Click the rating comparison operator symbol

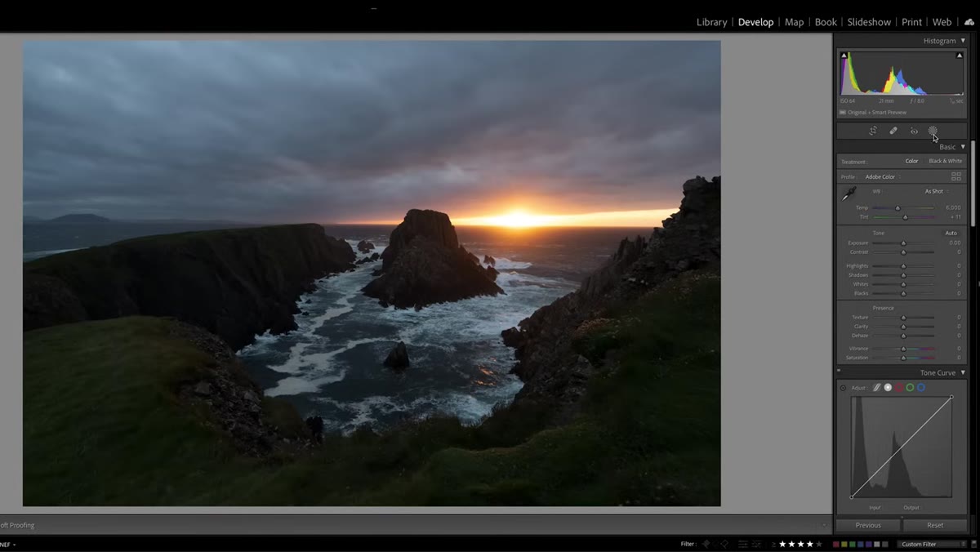pos(773,544)
